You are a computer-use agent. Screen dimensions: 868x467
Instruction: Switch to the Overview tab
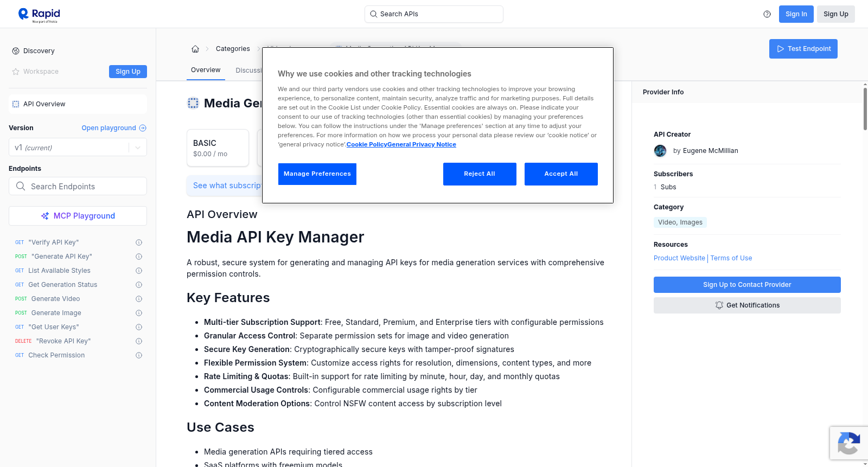click(206, 70)
